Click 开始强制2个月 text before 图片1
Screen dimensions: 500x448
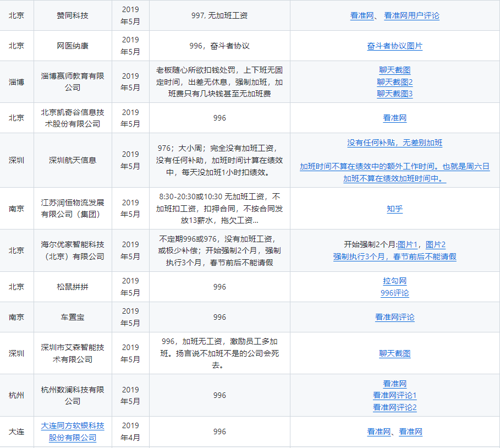point(371,245)
